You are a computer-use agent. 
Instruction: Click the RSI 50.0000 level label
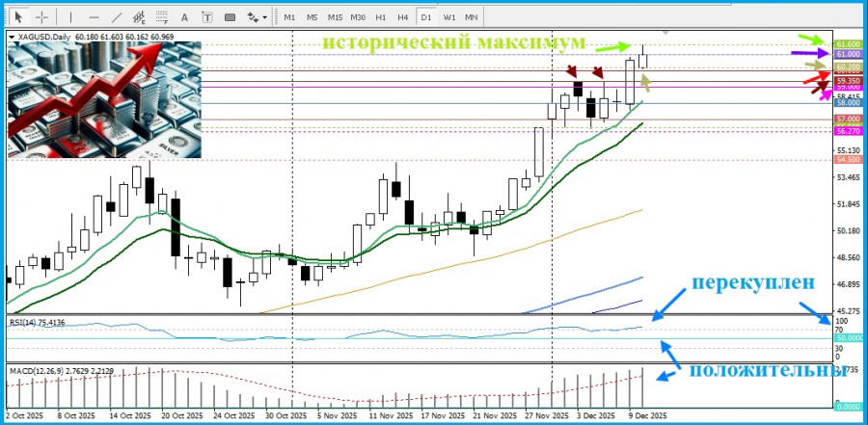(x=848, y=338)
